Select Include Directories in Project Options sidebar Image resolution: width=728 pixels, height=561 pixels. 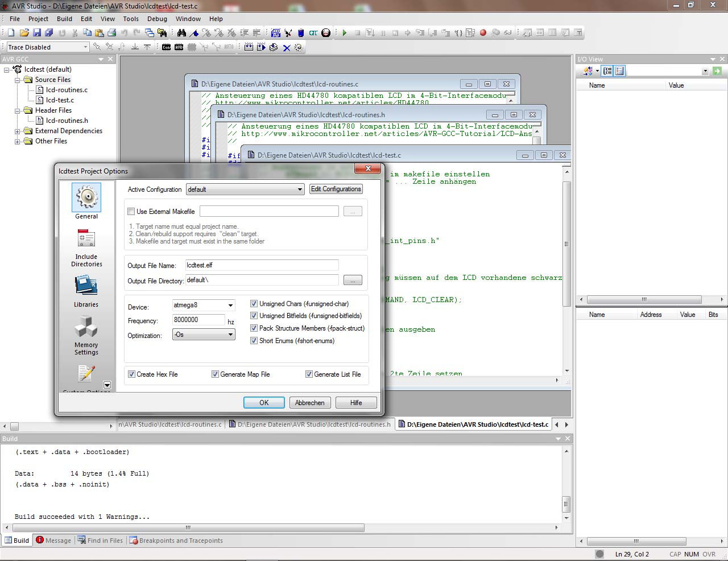(x=86, y=247)
